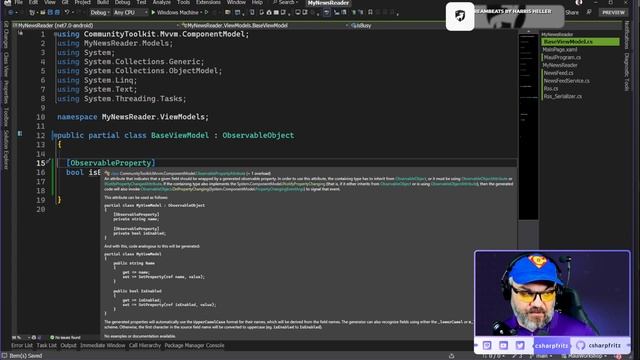Open the Tools menu
The image size is (640, 360).
tap(183, 2)
